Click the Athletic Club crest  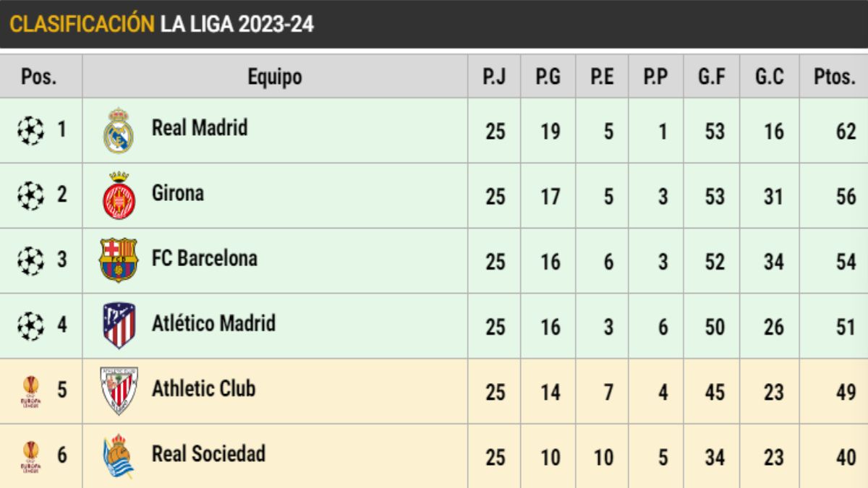[118, 390]
